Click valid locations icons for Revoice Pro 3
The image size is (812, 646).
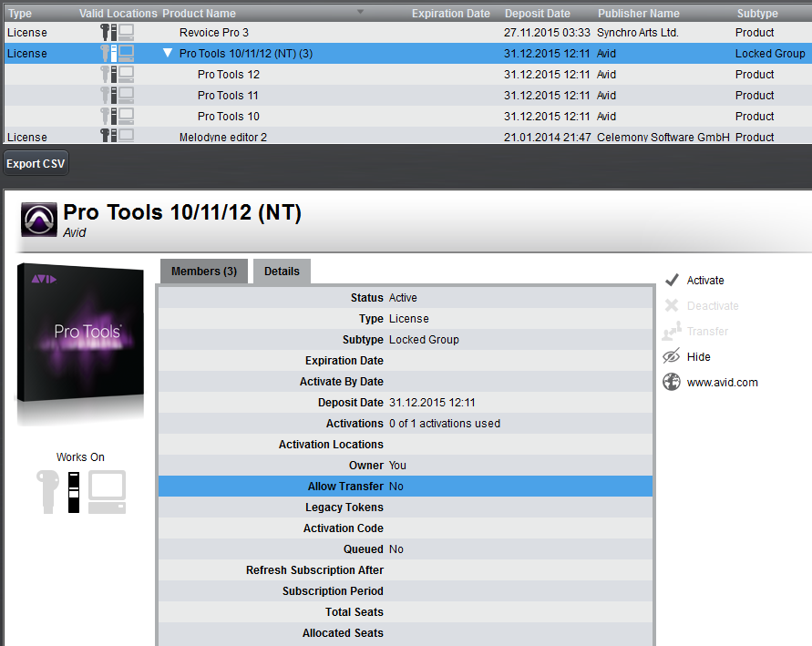117,32
